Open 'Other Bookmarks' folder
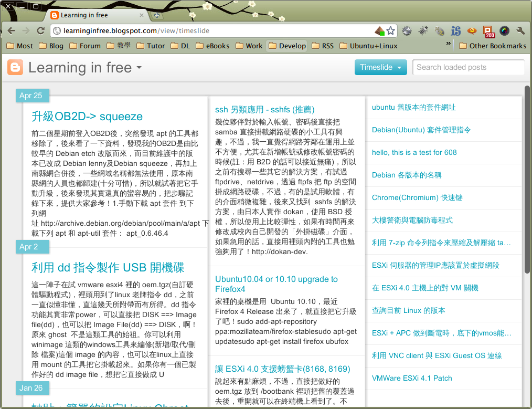The image size is (532, 409). (493, 46)
